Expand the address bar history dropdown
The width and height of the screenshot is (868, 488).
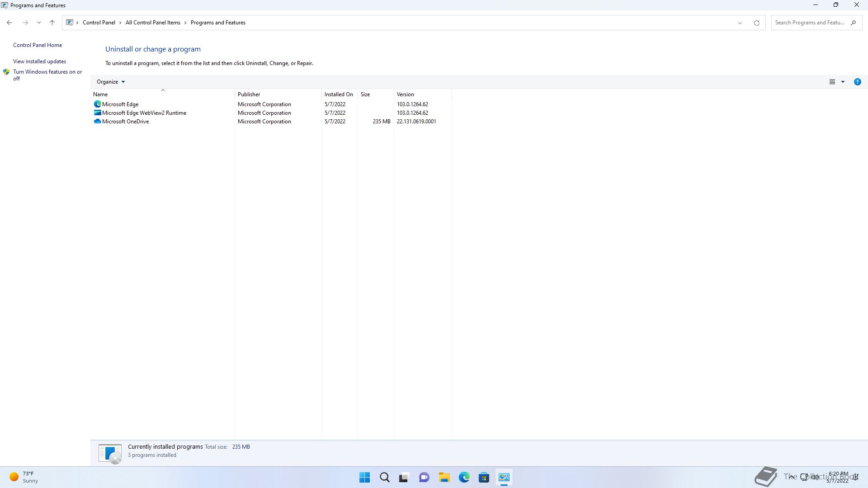[740, 23]
